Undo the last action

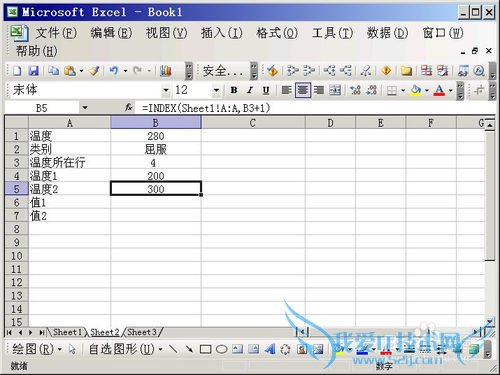[114, 71]
